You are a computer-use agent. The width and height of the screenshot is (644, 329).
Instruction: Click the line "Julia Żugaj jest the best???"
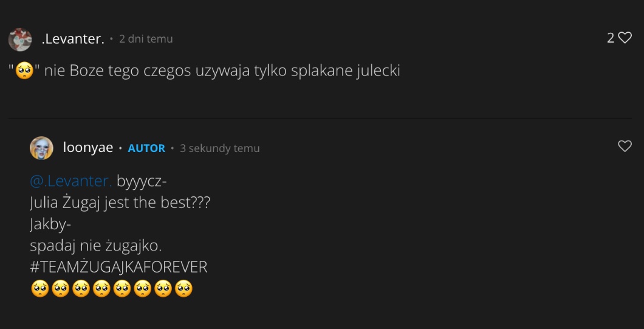(x=120, y=203)
